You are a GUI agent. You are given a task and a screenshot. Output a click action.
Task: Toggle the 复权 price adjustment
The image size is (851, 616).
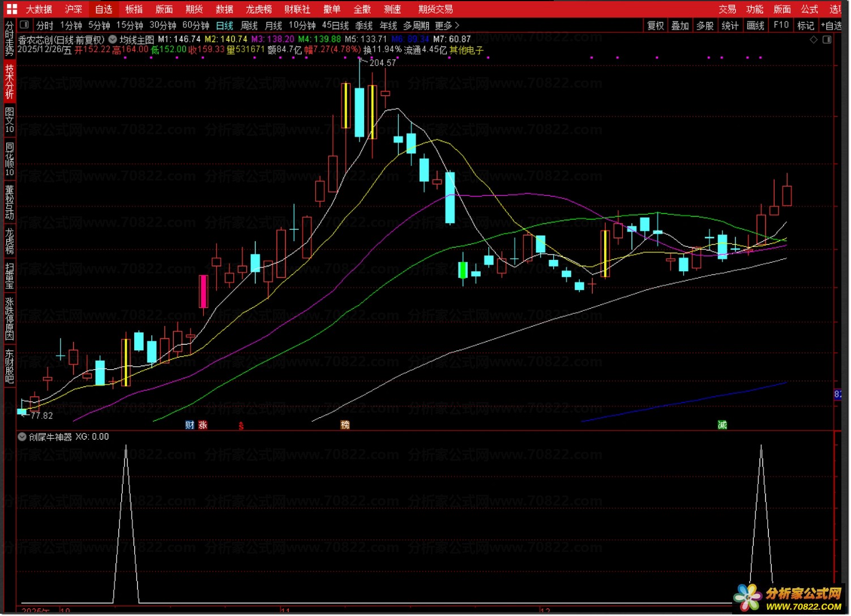[x=655, y=25]
